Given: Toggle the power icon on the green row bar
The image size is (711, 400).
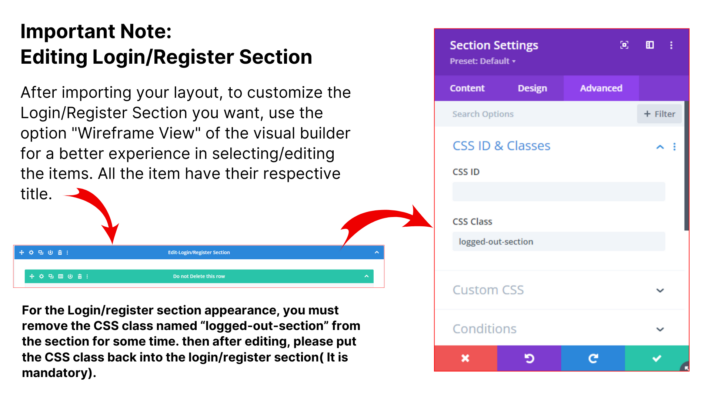Looking at the screenshot, I should [x=70, y=276].
